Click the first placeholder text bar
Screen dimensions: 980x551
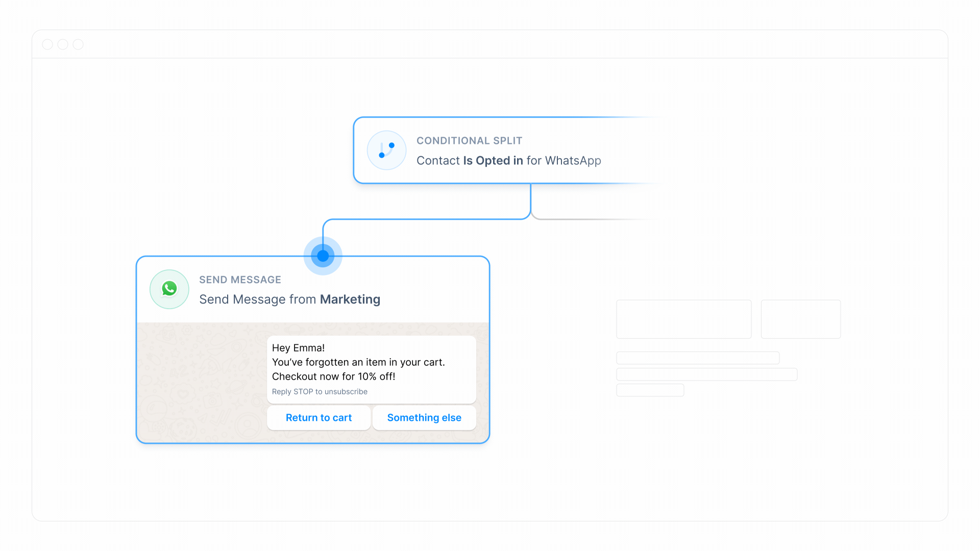tap(697, 358)
